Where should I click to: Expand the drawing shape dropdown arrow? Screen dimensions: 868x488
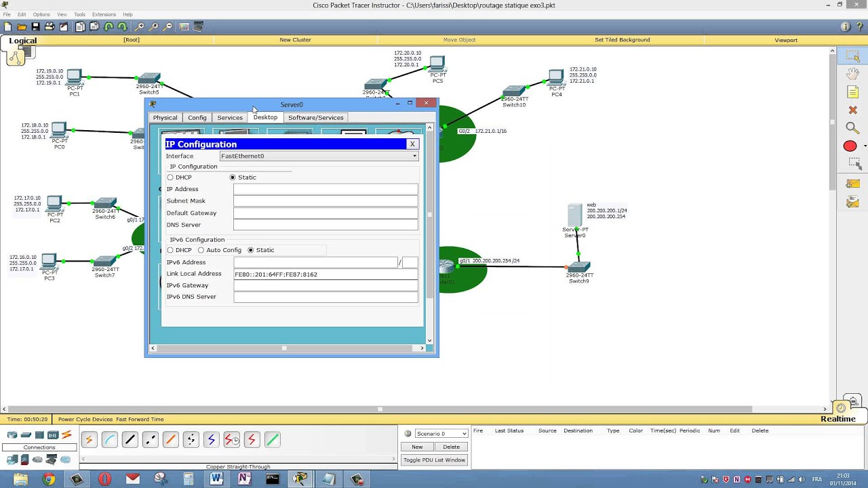pos(865,146)
